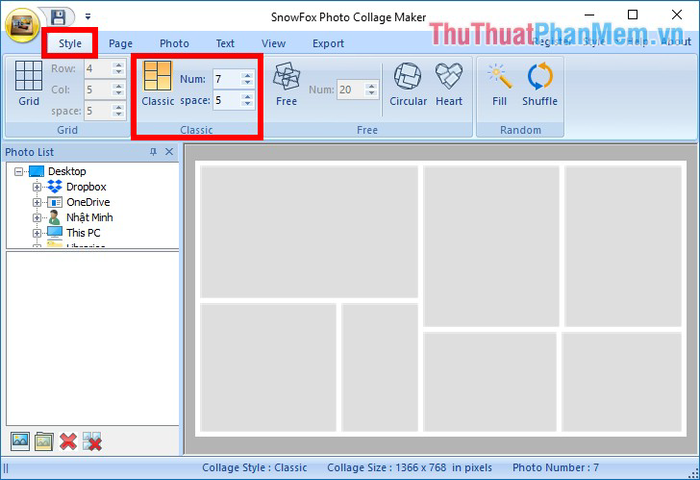This screenshot has width=700, height=480.
Task: Choose the Circular collage layout
Action: 408,83
